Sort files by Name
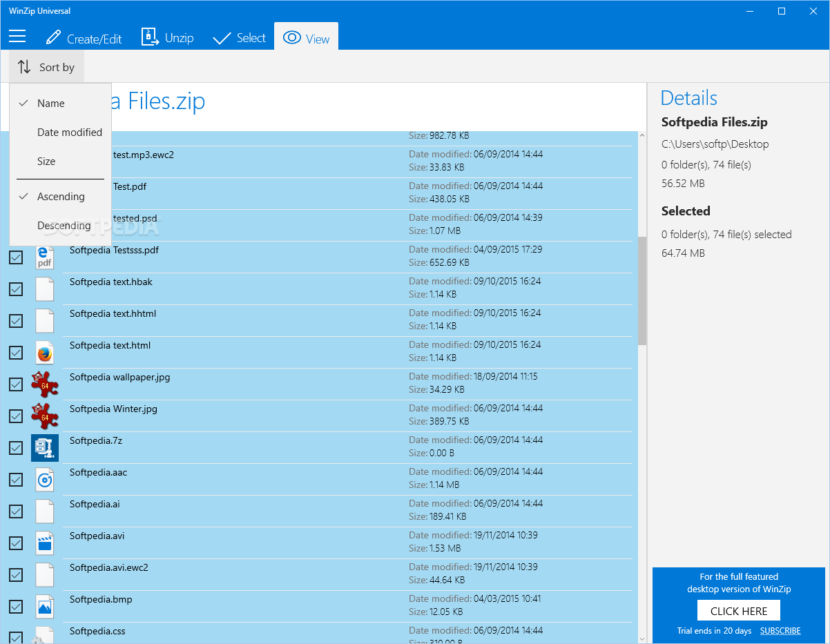This screenshot has height=644, width=830. coord(60,103)
